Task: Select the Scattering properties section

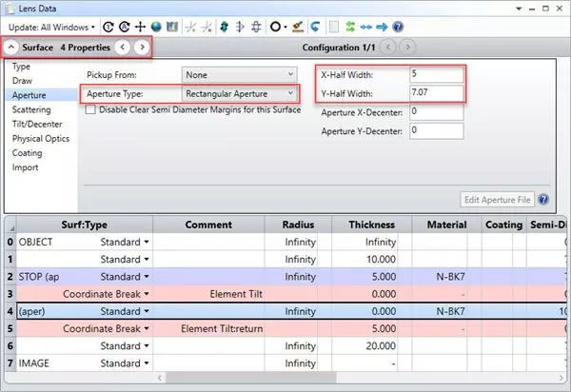Action: [x=32, y=110]
